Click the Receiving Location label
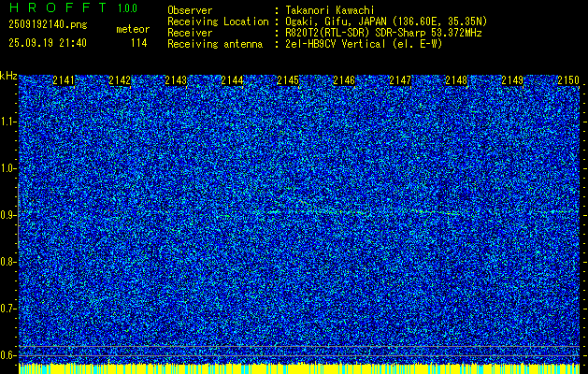Viewport: 588px width, 374px height. click(218, 22)
